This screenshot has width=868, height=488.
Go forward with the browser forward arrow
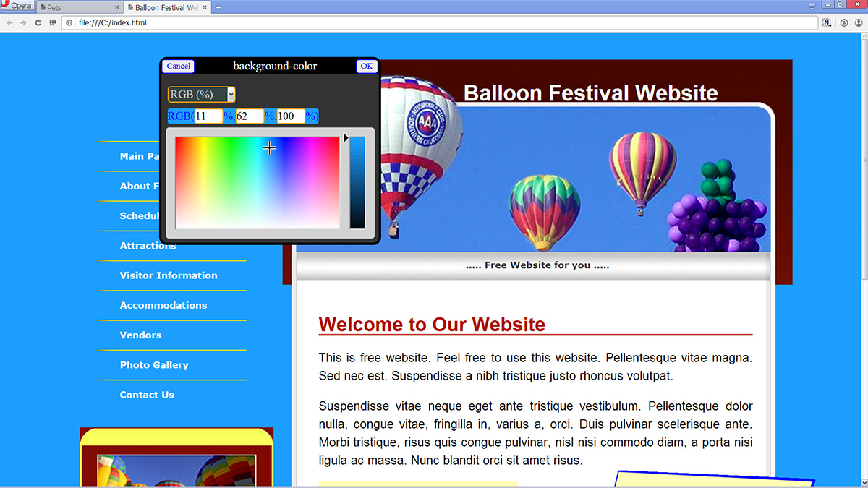pos(23,23)
